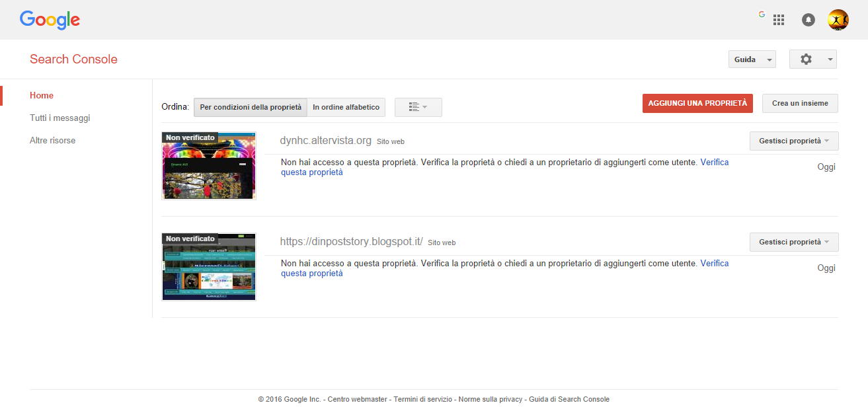Open the account profile avatar

[x=838, y=20]
